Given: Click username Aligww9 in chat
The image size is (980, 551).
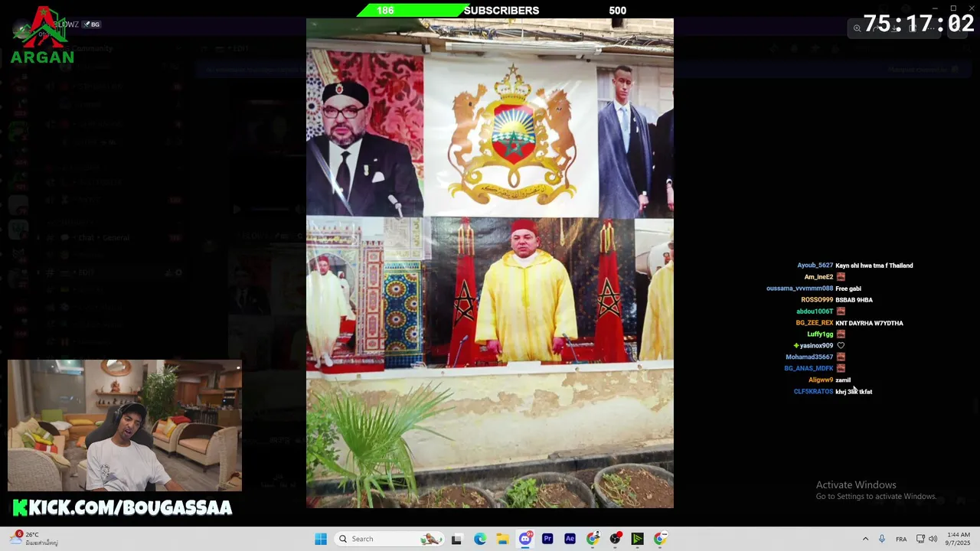Looking at the screenshot, I should point(821,380).
